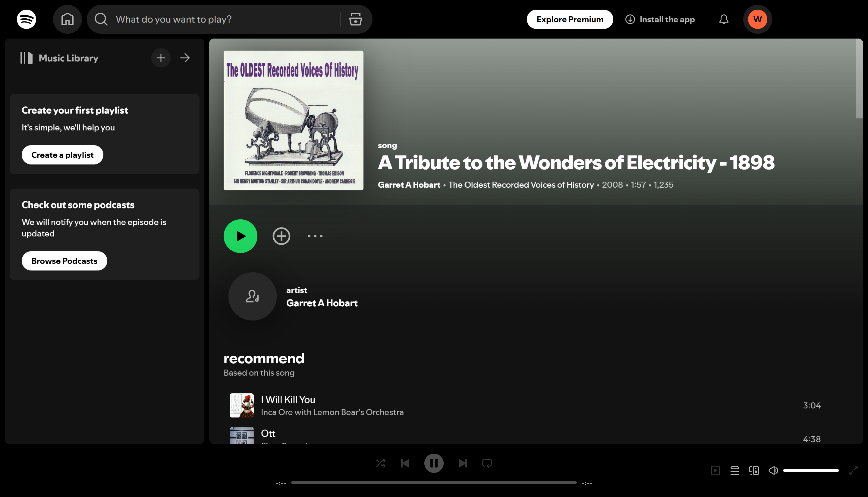
Task: Open the account menu via W avatar
Action: click(757, 19)
